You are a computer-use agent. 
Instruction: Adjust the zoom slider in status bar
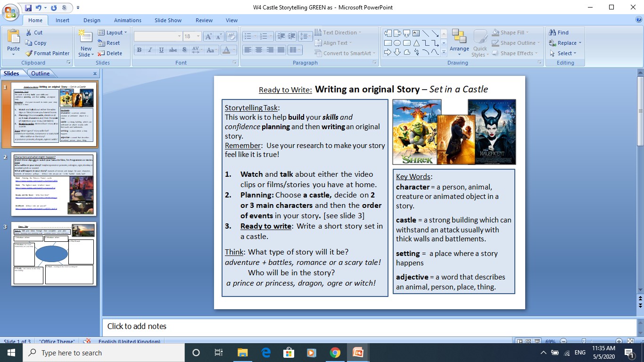point(584,341)
